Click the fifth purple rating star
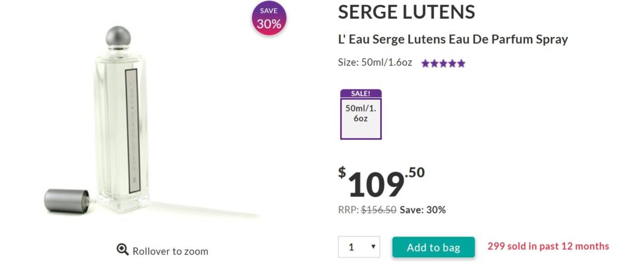The width and height of the screenshot is (644, 280). [x=462, y=63]
